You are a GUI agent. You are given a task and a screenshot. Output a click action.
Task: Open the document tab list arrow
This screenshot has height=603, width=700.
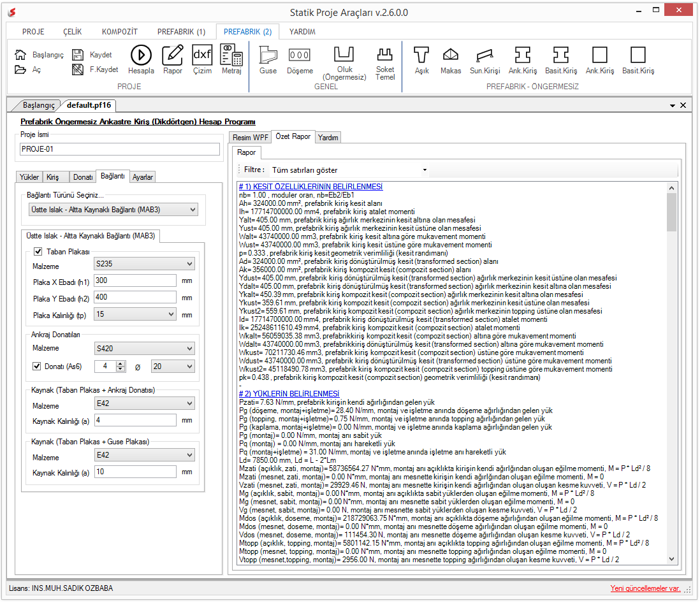click(673, 106)
